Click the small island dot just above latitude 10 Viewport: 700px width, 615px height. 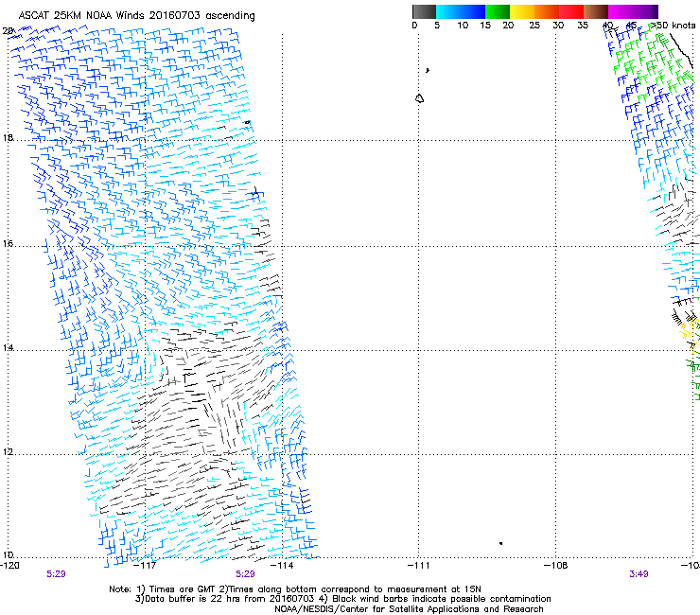501,543
